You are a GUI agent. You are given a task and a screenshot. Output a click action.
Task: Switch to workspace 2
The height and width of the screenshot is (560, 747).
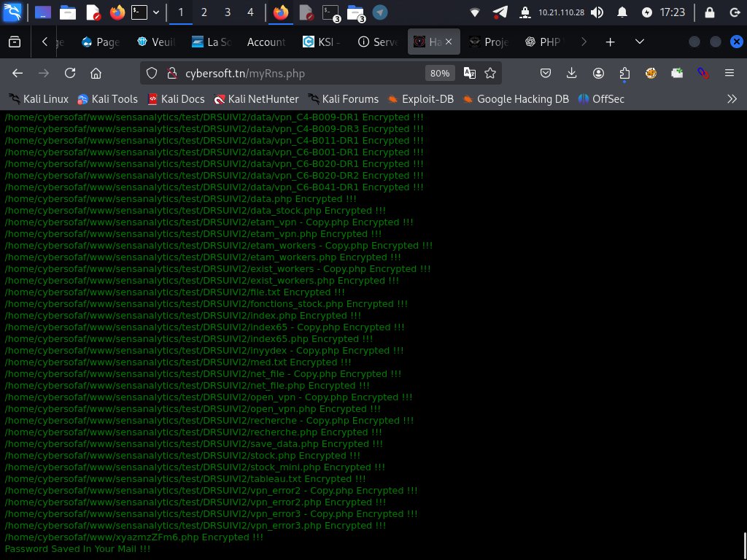coord(204,12)
